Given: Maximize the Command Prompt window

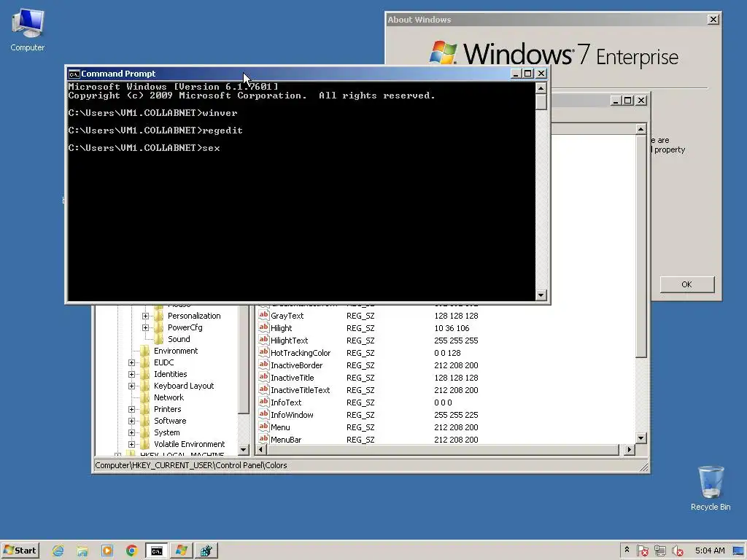Looking at the screenshot, I should click(528, 74).
